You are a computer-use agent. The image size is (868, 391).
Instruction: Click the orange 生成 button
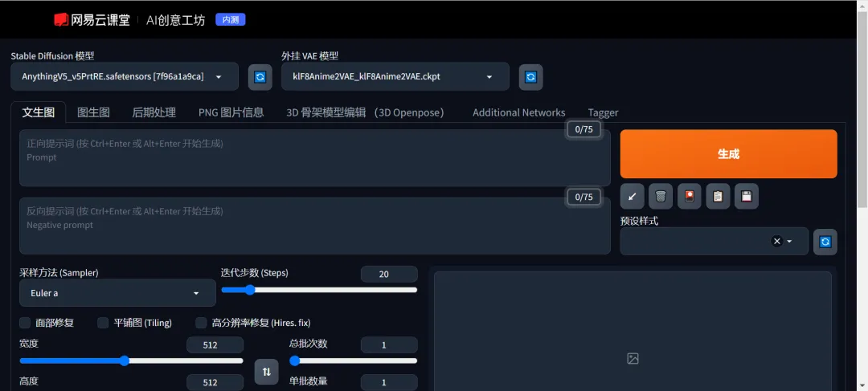[728, 153]
